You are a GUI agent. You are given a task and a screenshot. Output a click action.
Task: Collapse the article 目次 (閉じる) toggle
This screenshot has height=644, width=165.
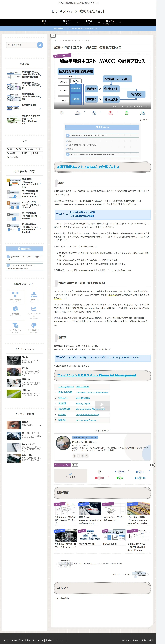coord(102,127)
